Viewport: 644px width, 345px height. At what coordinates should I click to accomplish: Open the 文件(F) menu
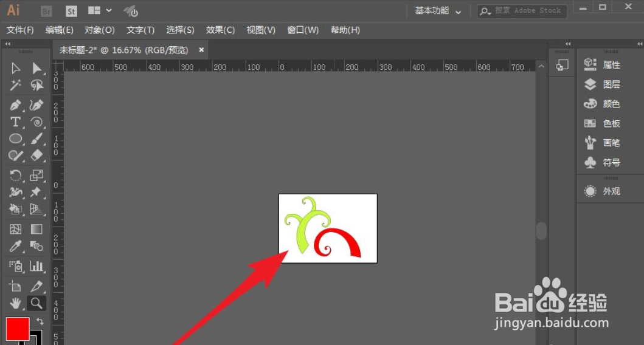pos(20,30)
